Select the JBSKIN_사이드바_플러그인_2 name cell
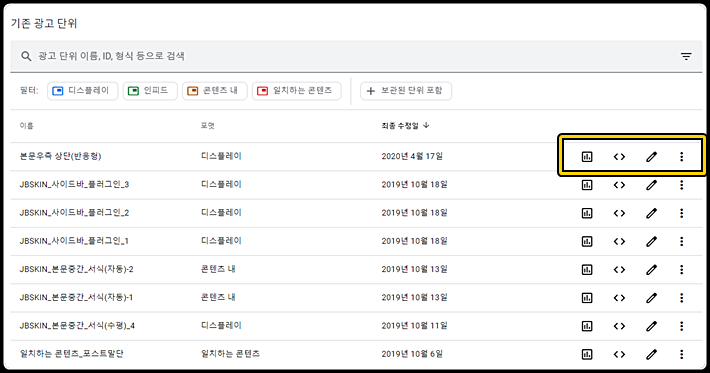710x373 pixels. (74, 212)
